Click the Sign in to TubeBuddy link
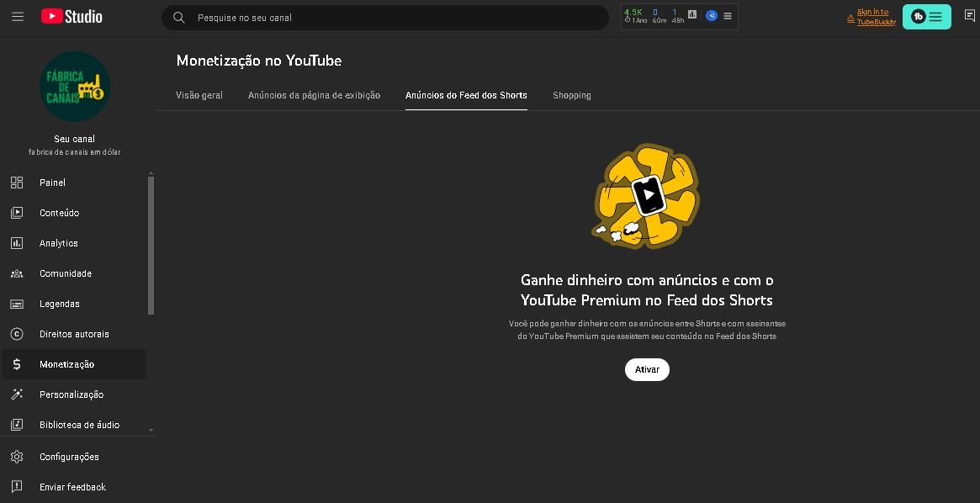The height and width of the screenshot is (503, 980). click(877, 17)
